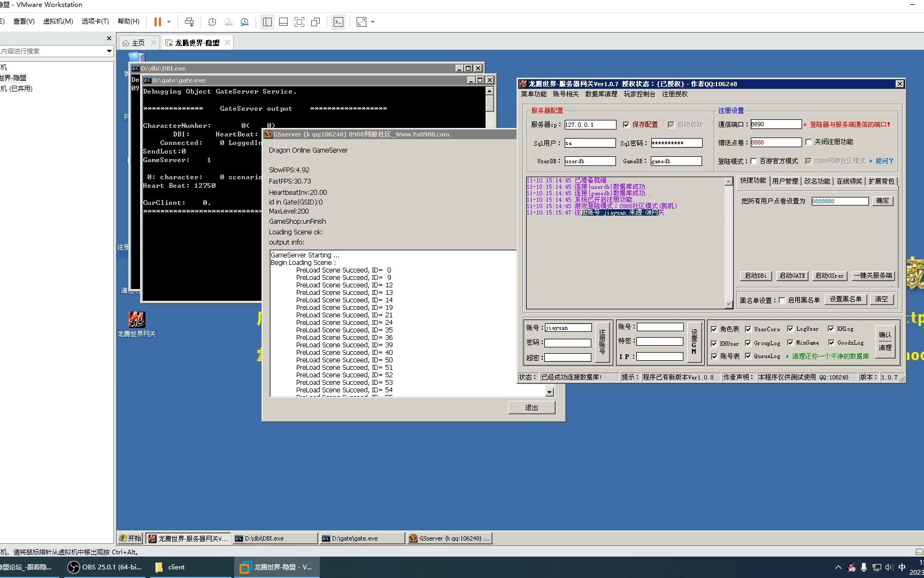Click the 确认清理 button

coord(885,341)
